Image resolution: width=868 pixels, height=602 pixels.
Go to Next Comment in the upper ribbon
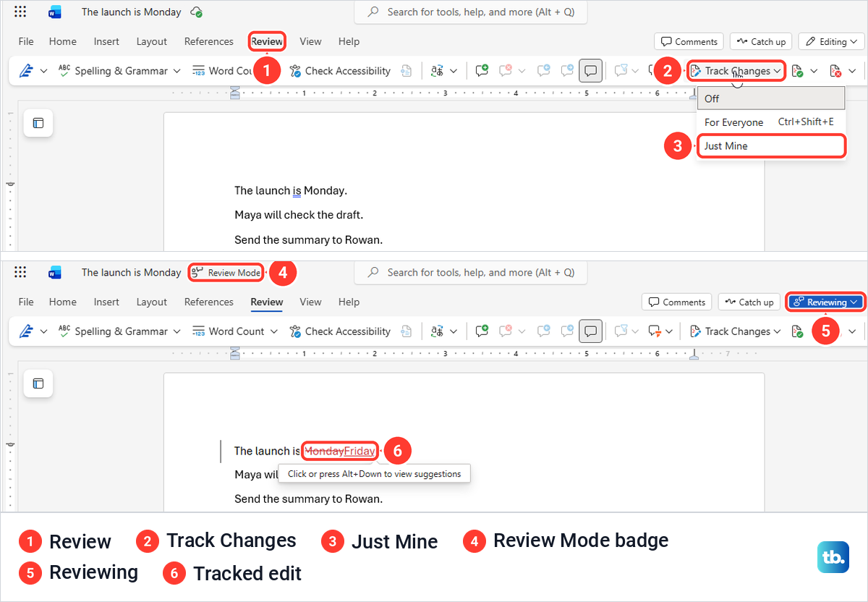point(567,71)
